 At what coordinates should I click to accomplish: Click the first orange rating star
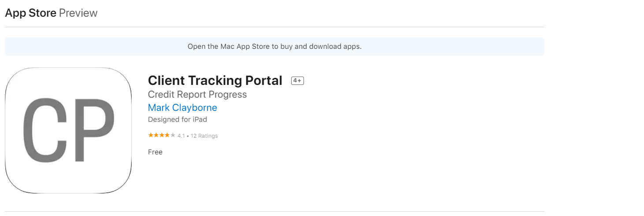point(151,135)
